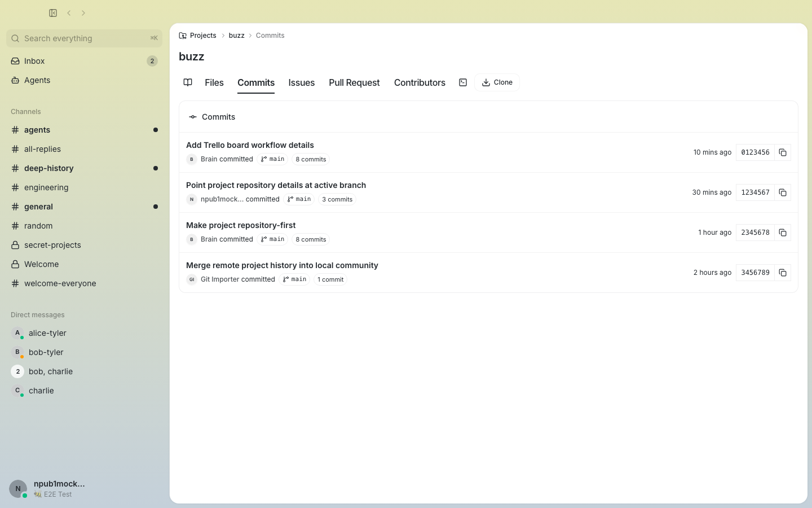812x508 pixels.
Task: Click the main branch tag on Trello commit
Action: pos(272,159)
